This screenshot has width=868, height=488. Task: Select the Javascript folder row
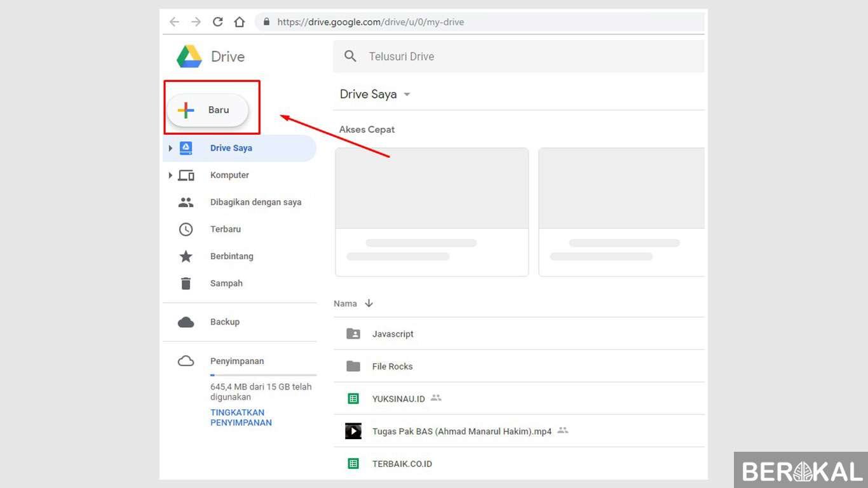tap(519, 334)
